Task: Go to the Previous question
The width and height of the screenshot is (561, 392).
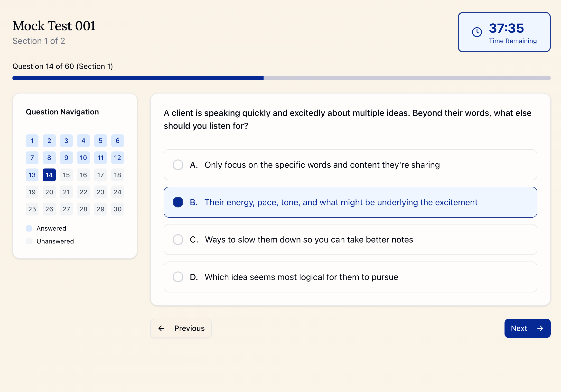Action: [181, 328]
